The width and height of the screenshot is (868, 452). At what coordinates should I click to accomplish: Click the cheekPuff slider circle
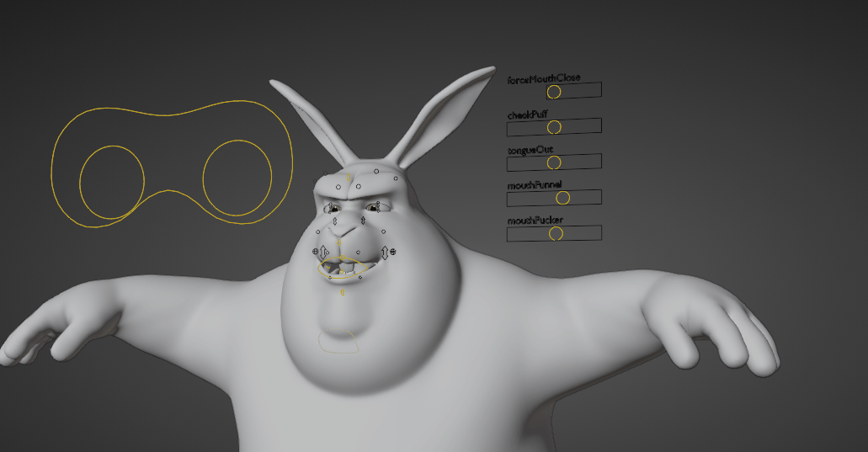coord(554,127)
